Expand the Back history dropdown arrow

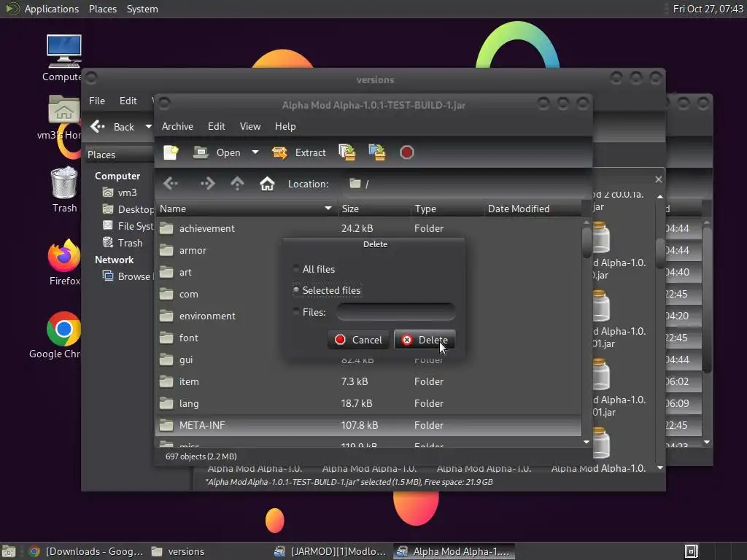(149, 127)
